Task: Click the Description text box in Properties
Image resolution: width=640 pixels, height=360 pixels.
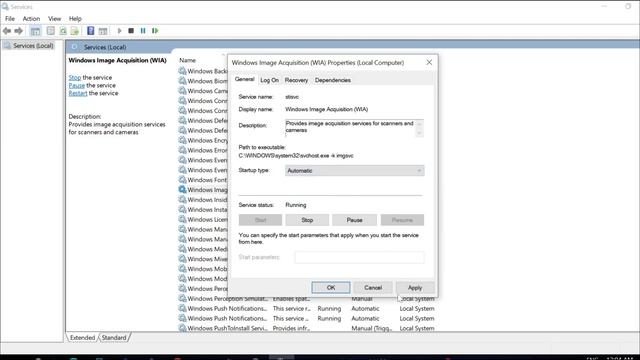Action: 350,128
